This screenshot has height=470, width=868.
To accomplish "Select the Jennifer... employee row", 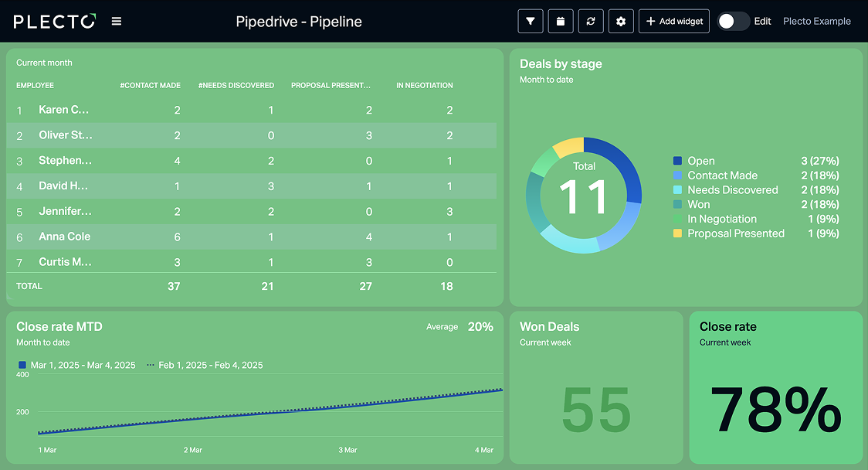I will coord(251,212).
